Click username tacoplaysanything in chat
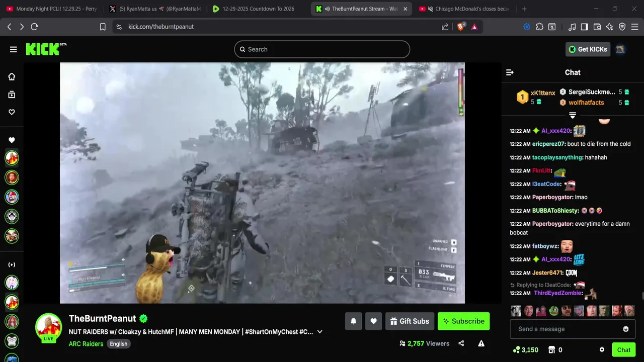The image size is (644, 362). [x=557, y=157]
